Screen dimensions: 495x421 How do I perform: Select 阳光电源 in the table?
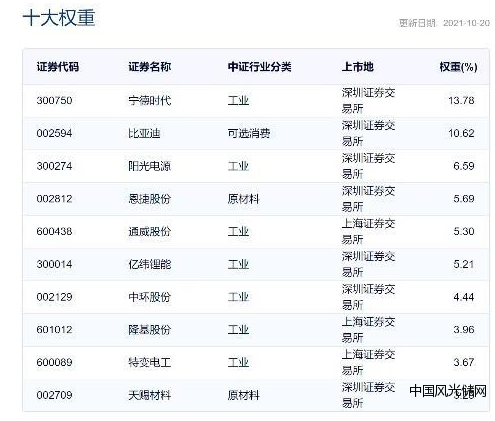(150, 166)
